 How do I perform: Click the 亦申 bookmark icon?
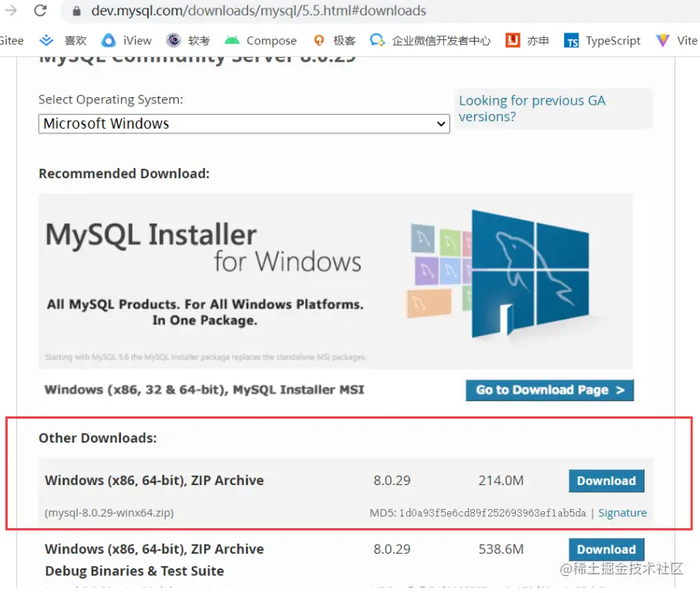click(513, 41)
